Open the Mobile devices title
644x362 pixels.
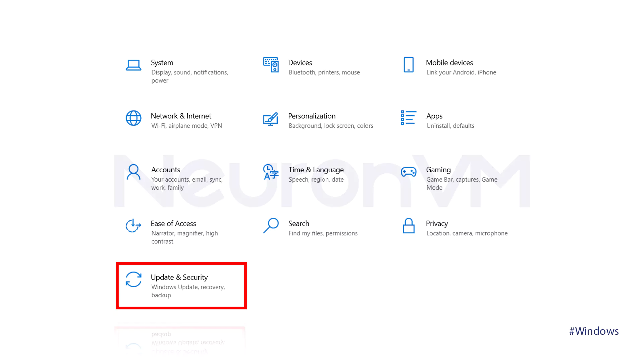point(449,63)
